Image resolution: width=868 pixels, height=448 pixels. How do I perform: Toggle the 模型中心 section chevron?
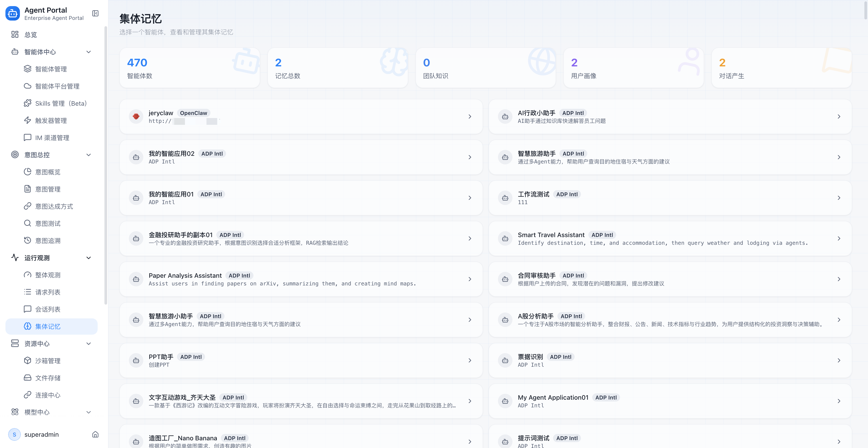point(89,412)
